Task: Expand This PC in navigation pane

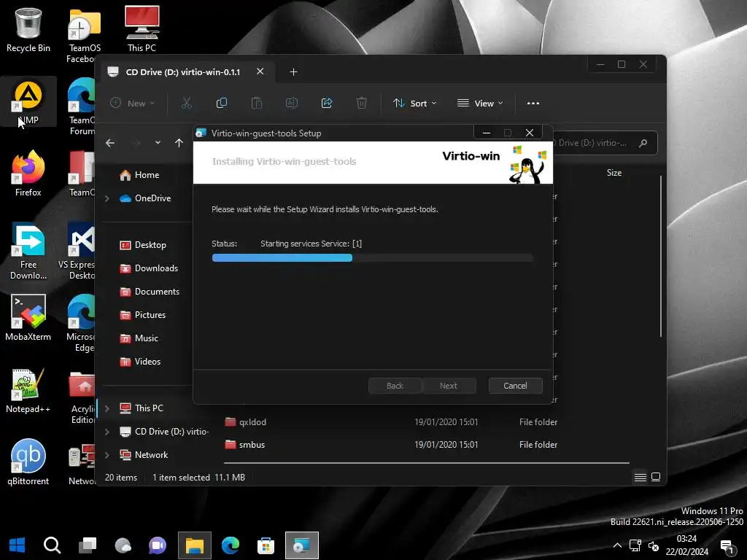Action: pyautogui.click(x=107, y=408)
